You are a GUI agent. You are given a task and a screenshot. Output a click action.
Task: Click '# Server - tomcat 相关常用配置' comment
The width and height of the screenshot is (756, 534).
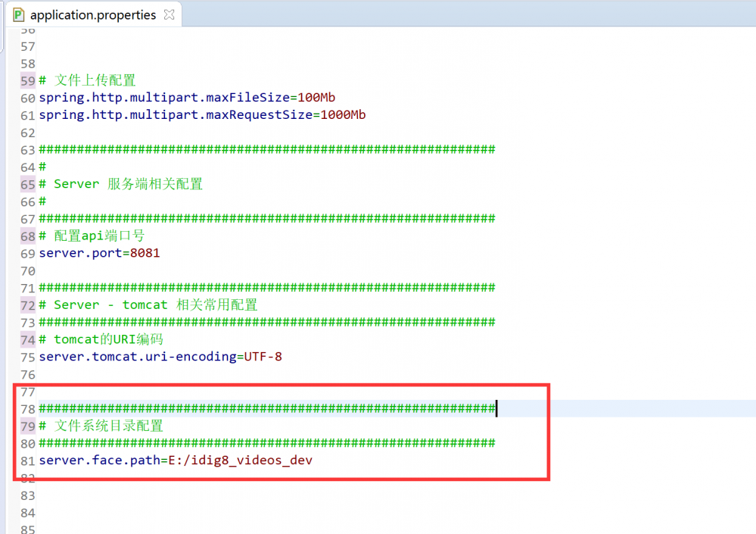(148, 304)
